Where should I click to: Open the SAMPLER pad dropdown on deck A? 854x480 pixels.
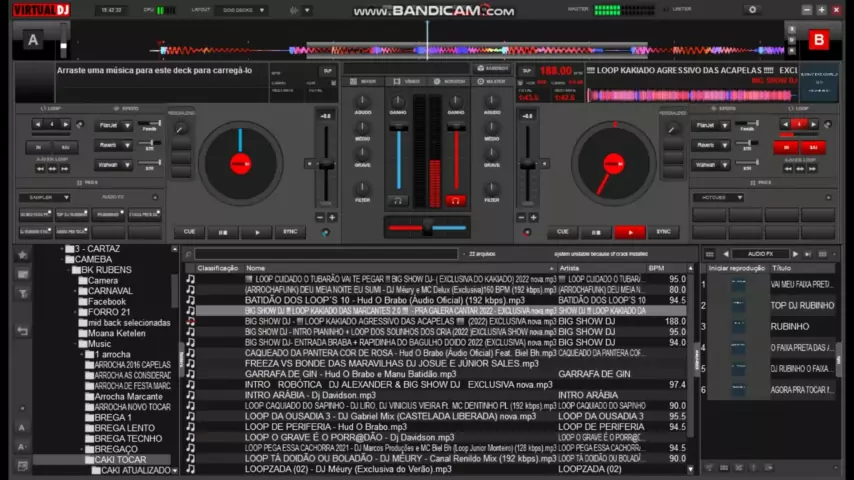pos(45,197)
